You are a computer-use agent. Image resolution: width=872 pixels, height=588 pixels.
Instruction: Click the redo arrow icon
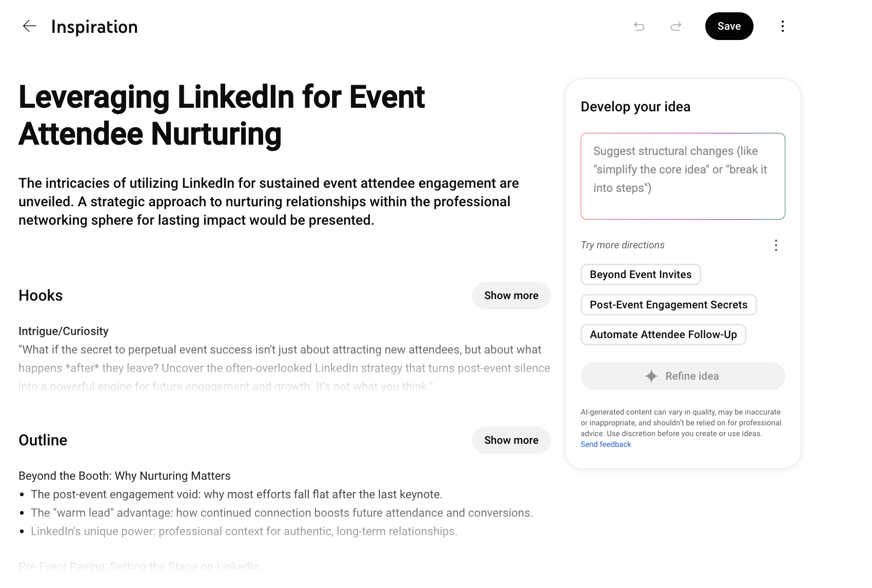coord(676,26)
